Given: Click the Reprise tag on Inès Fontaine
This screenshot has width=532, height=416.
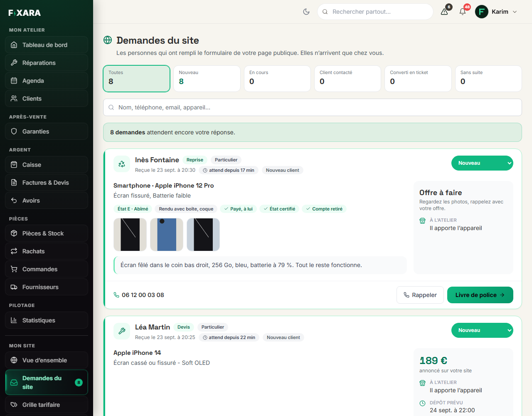Looking at the screenshot, I should [195, 160].
